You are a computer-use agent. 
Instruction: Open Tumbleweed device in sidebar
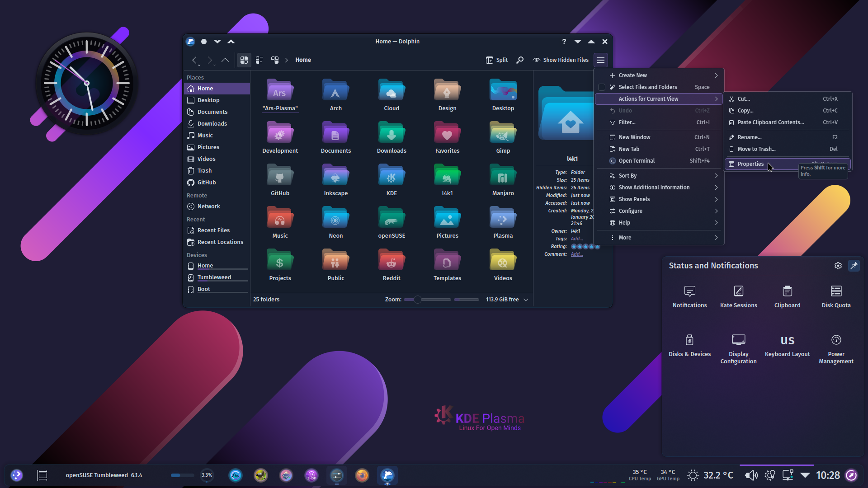(217, 277)
